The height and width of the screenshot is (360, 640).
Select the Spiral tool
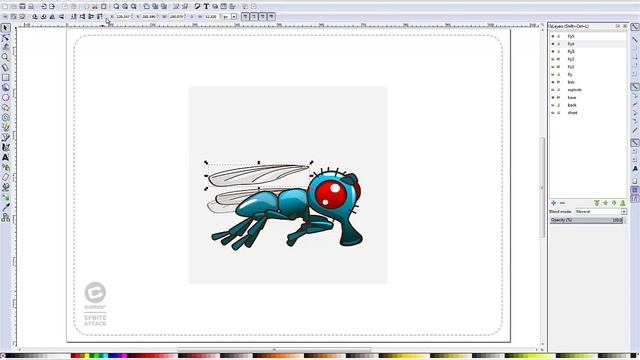pyautogui.click(x=5, y=118)
